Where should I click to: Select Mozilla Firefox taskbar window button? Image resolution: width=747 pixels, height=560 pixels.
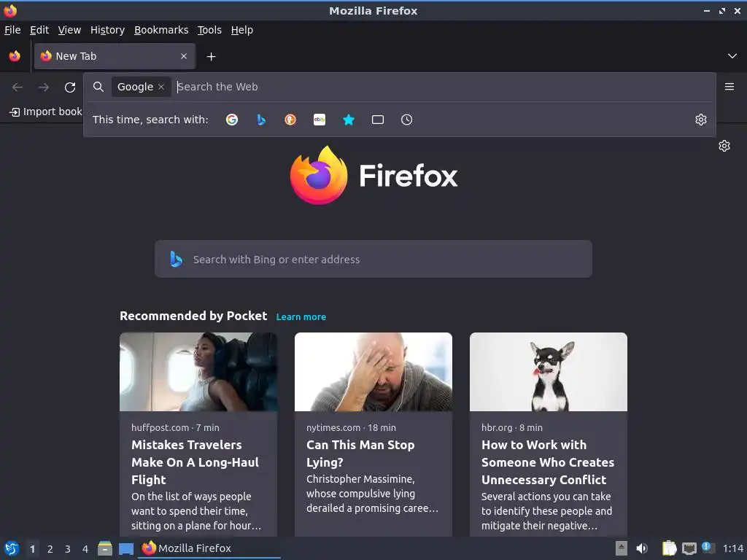(209, 548)
